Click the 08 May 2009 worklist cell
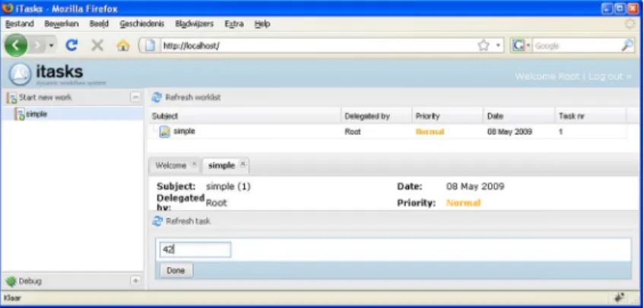Screen dimensions: 644x308 click(509, 132)
